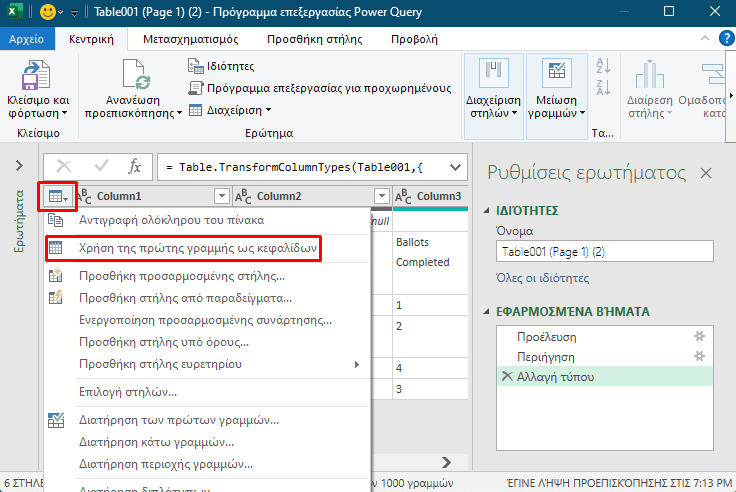Open the Προβολή ribbon tab
This screenshot has width=736, height=492.
pos(414,39)
